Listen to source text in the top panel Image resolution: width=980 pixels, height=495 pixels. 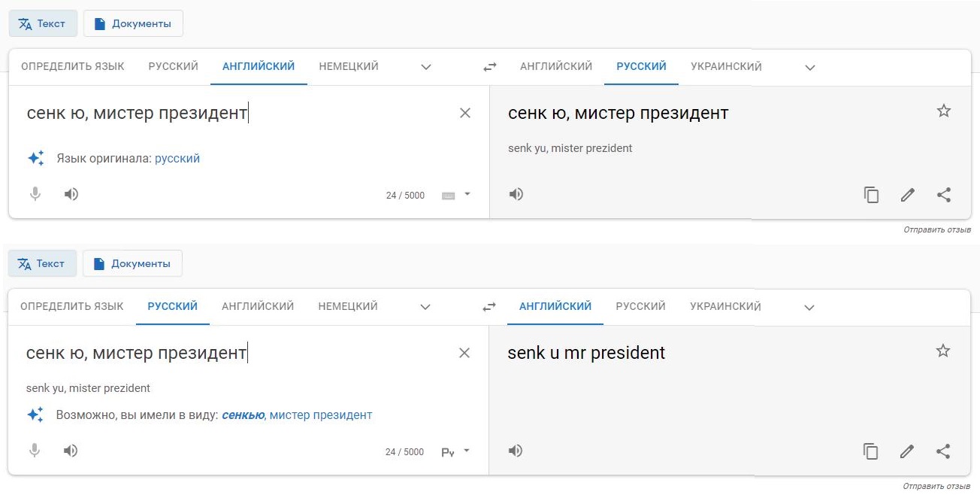click(71, 195)
